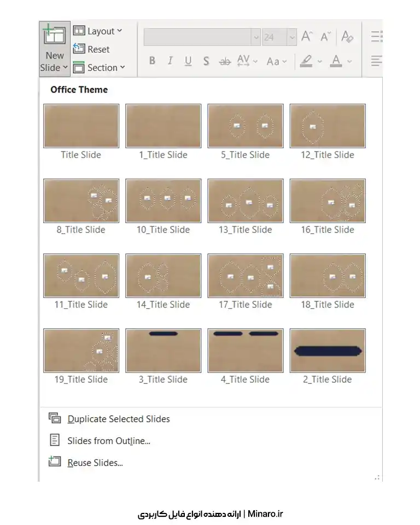Open the font size dropdown

pos(292,37)
